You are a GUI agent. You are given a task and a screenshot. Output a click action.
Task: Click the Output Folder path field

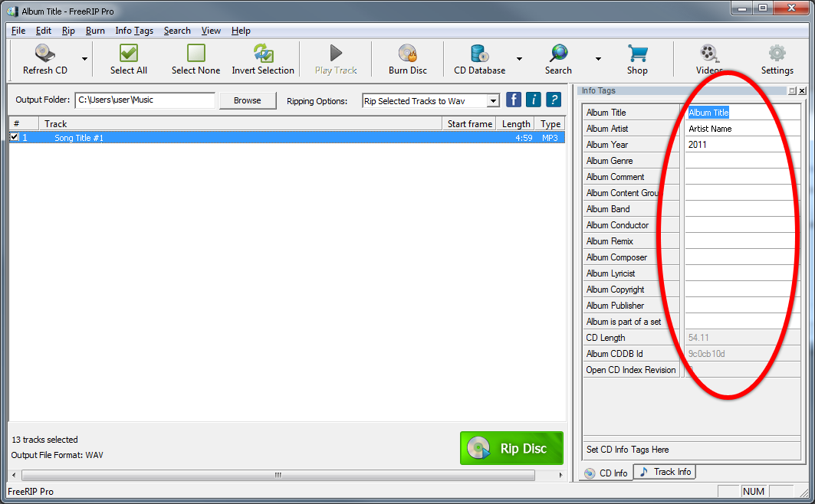coord(145,100)
